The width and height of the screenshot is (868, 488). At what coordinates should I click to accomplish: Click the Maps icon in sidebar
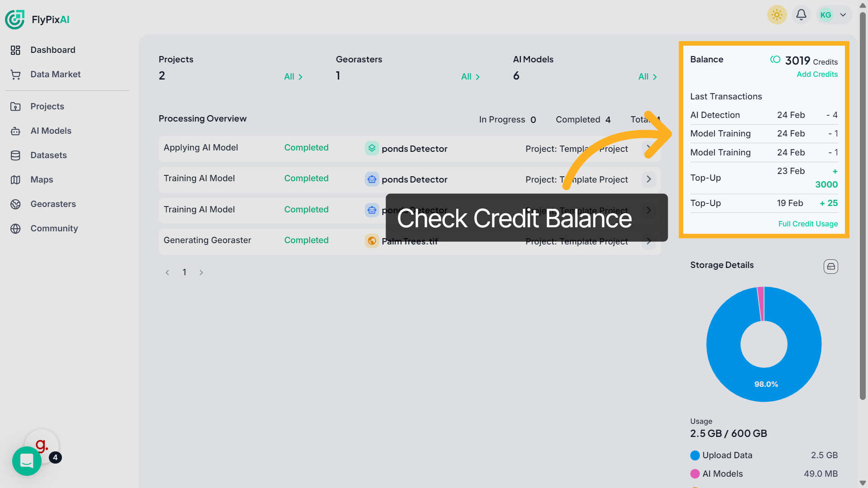[15, 180]
